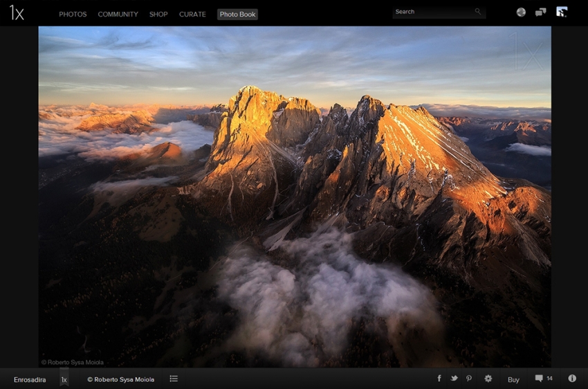Click the Buy link
Image resolution: width=588 pixels, height=389 pixels.
coord(513,379)
